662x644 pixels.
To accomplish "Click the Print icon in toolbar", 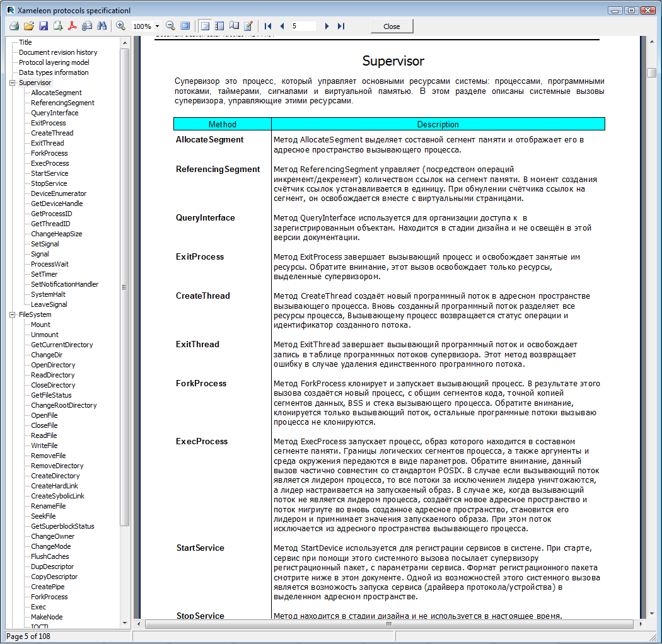I will (14, 26).
